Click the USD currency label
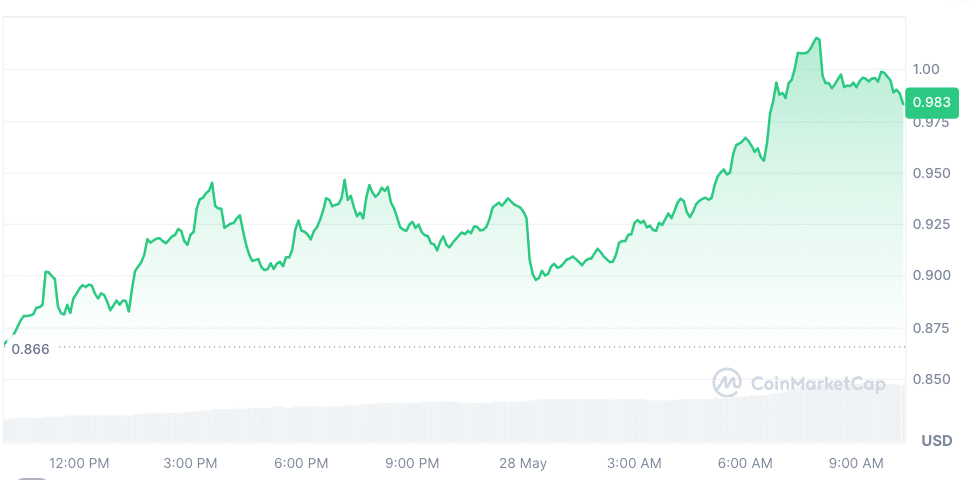 [936, 441]
